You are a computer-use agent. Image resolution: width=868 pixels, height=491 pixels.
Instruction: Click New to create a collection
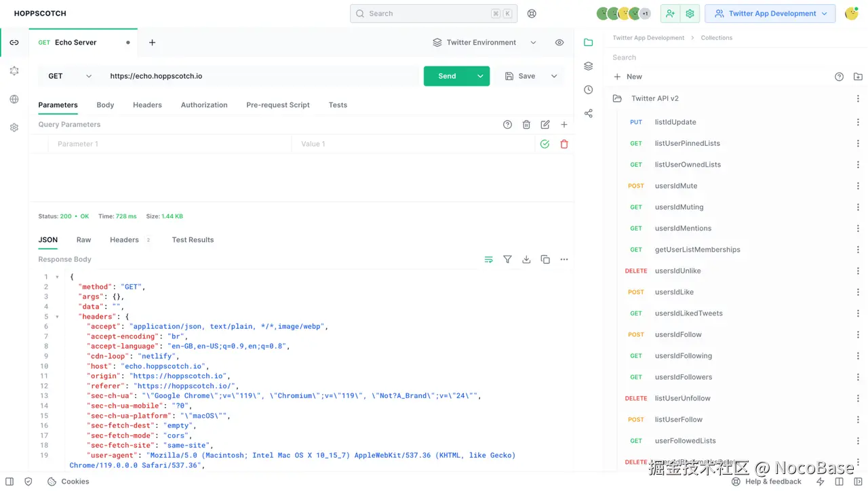click(627, 77)
